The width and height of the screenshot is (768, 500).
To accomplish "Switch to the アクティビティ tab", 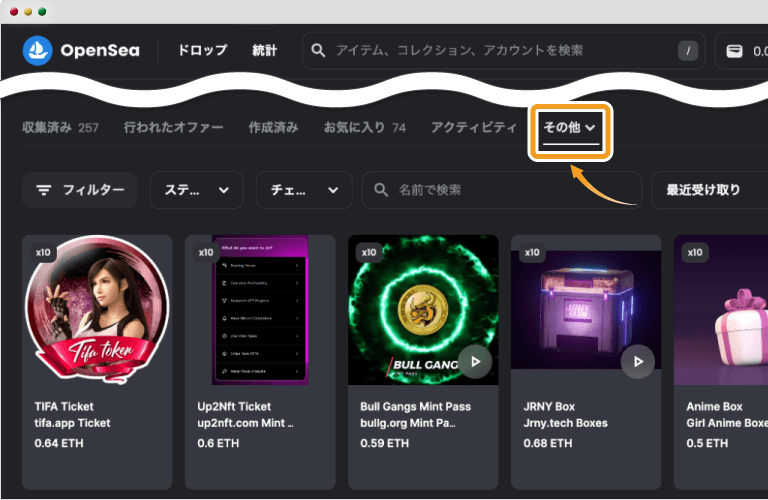I will (x=474, y=127).
